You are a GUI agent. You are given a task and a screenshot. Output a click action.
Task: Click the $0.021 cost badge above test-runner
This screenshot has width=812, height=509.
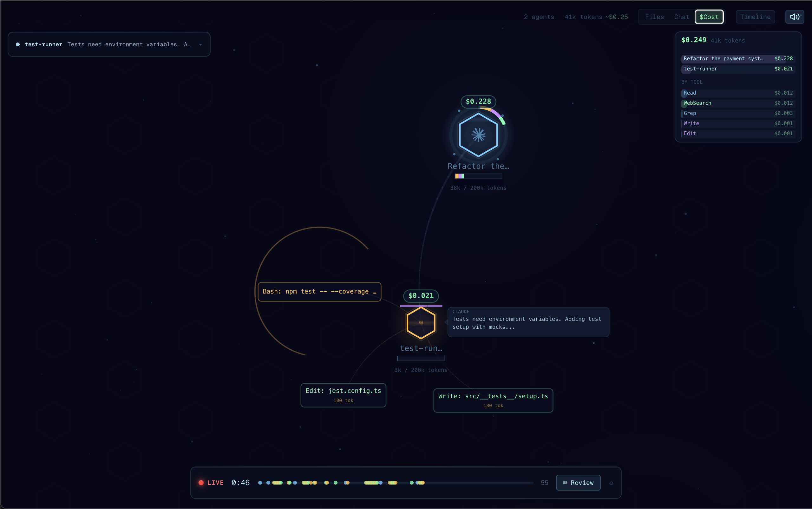pos(420,296)
